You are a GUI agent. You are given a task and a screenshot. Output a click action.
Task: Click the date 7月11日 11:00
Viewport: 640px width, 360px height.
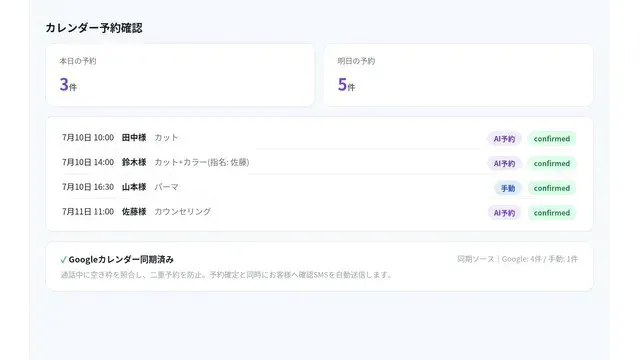point(88,211)
